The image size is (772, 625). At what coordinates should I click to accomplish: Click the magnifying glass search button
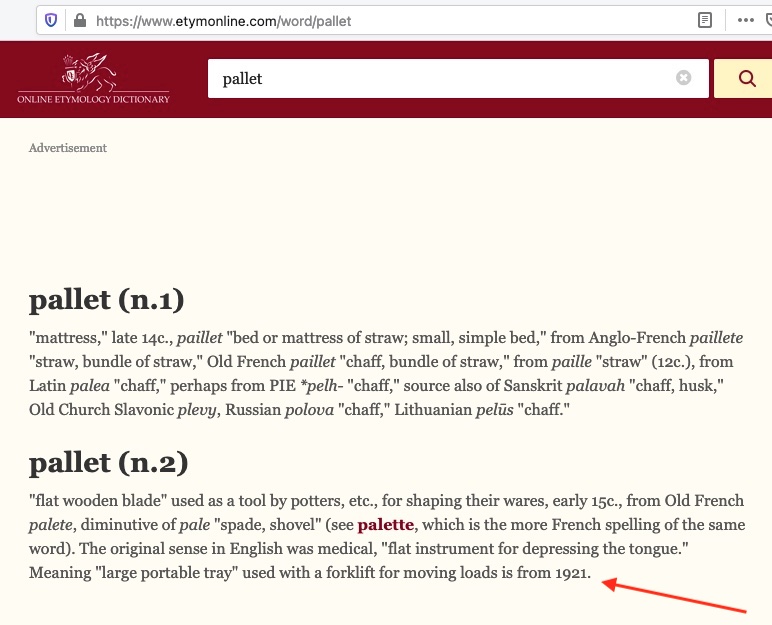[746, 79]
